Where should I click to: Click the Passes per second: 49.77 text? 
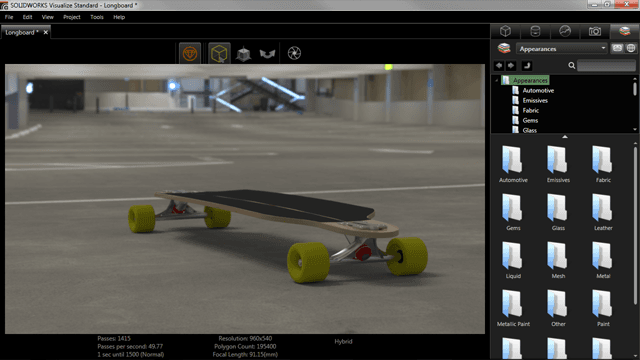130,347
